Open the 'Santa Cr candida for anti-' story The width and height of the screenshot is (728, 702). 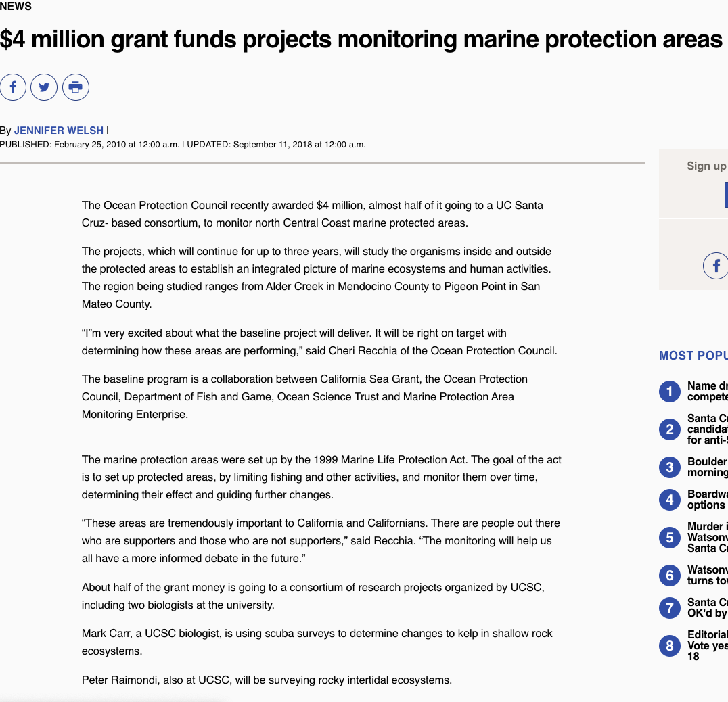pyautogui.click(x=708, y=429)
